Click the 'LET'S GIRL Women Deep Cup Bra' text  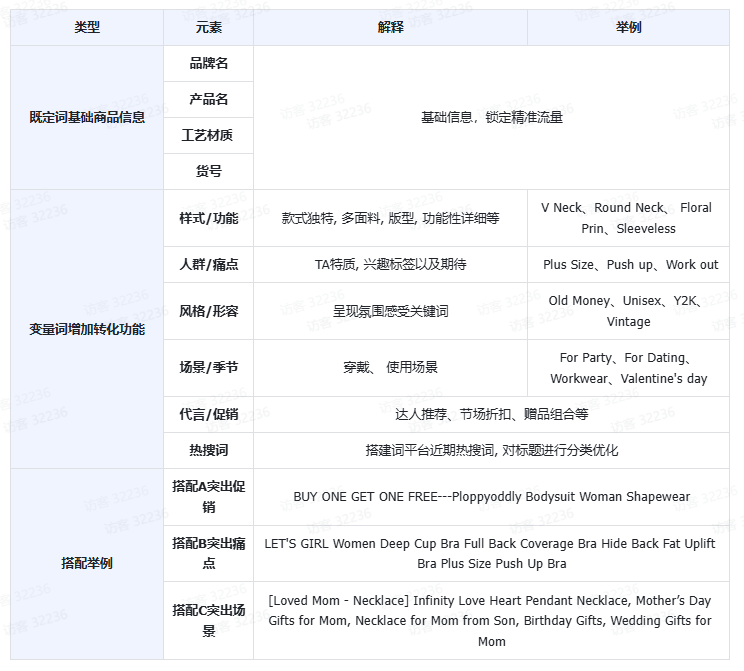click(x=490, y=553)
